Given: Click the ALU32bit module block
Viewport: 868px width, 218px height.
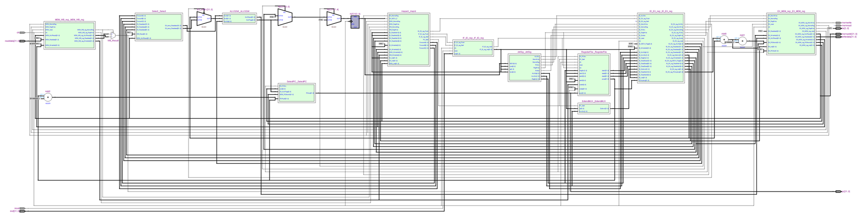Looking at the screenshot, I should tap(239, 18).
